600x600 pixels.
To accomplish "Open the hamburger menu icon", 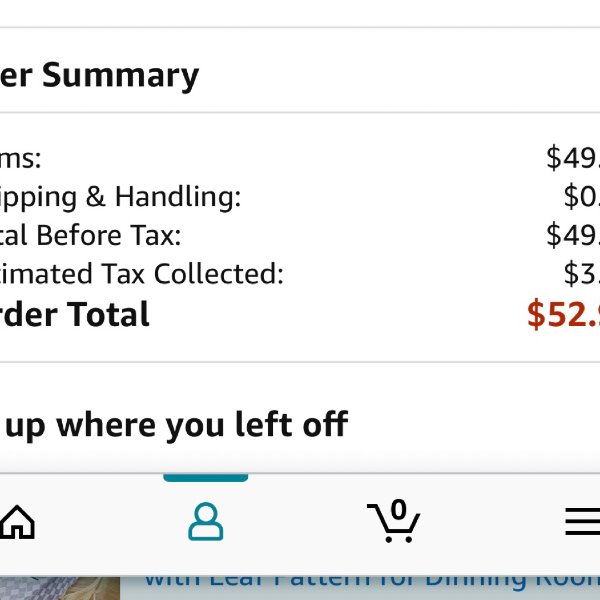I will (582, 521).
